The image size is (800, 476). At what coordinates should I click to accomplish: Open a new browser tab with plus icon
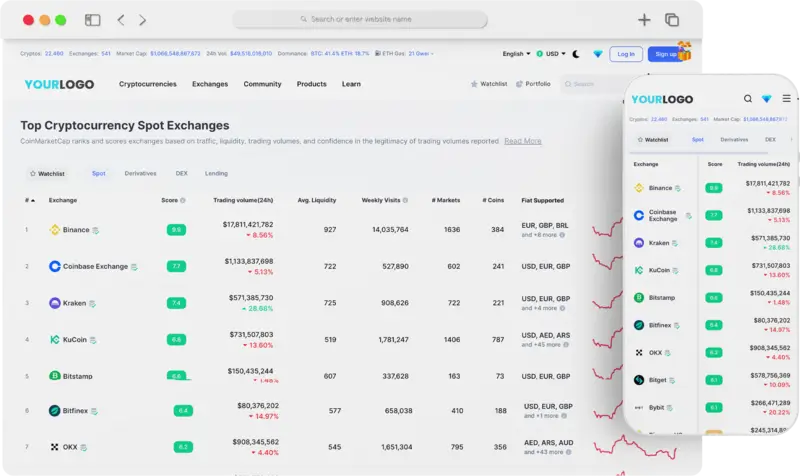pos(644,20)
